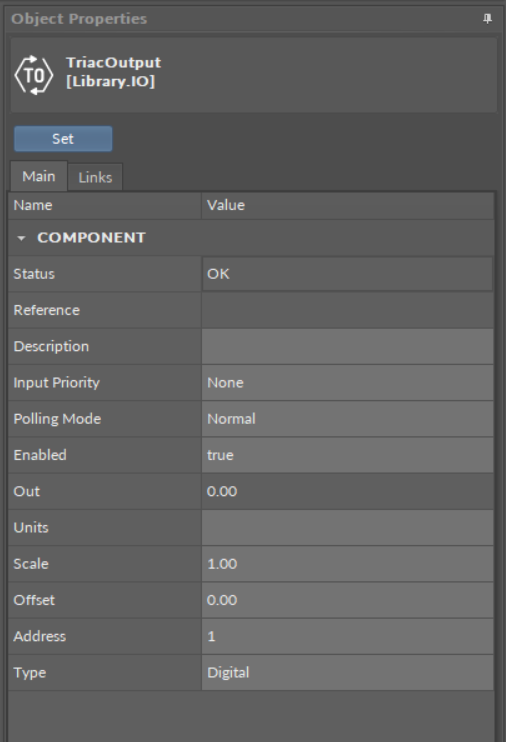Click the Address value field
The height and width of the screenshot is (742, 506).
(347, 636)
